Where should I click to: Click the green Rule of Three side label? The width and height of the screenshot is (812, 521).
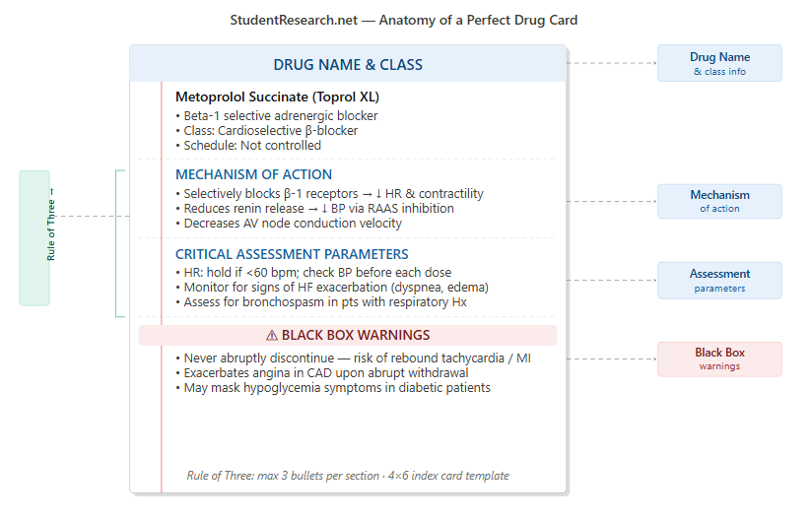click(34, 237)
